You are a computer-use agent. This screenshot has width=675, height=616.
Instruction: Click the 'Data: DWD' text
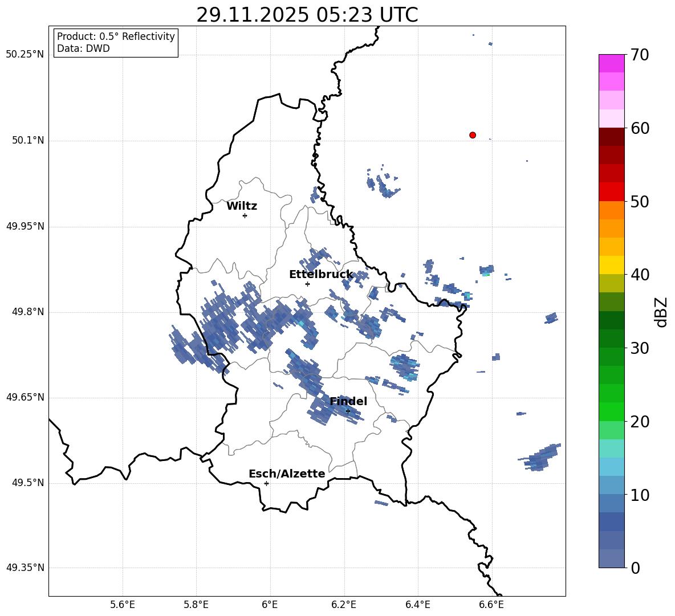tap(83, 48)
